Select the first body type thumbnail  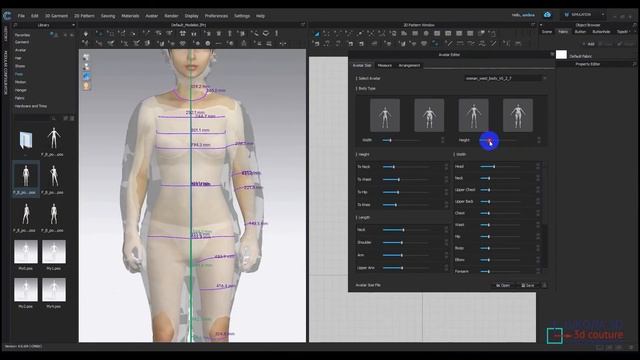click(385, 115)
